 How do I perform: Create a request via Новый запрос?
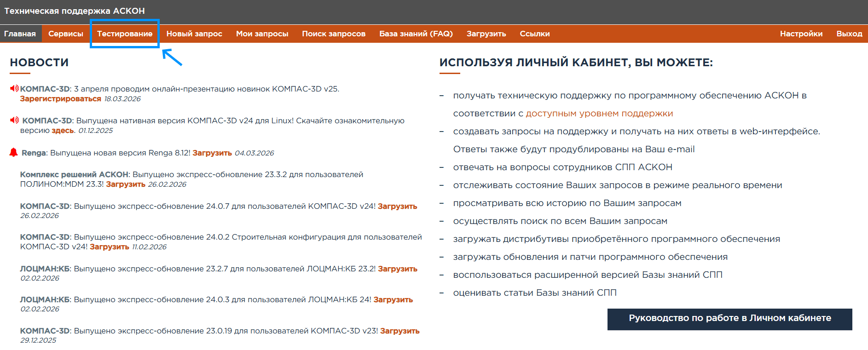pyautogui.click(x=194, y=34)
